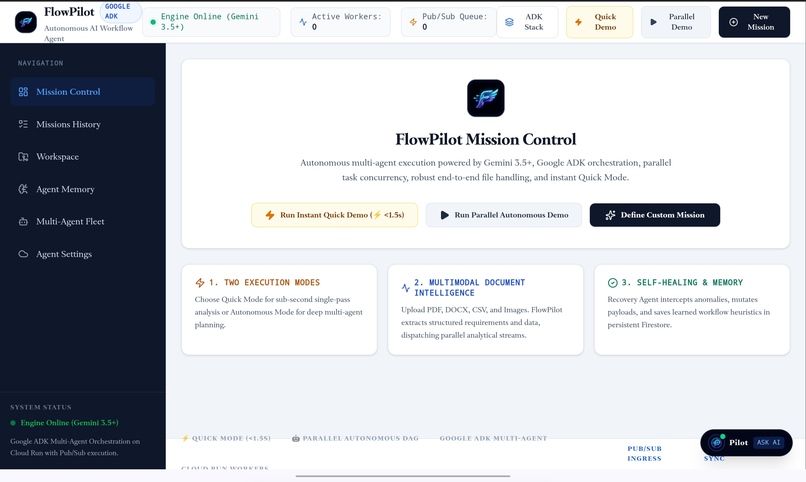The height and width of the screenshot is (482, 806).
Task: Click sparkle icon in Define Custom Mission
Action: click(610, 215)
